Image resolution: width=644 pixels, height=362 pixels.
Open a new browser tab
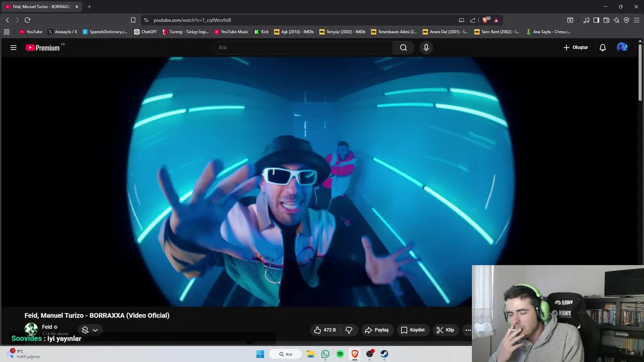click(x=89, y=7)
